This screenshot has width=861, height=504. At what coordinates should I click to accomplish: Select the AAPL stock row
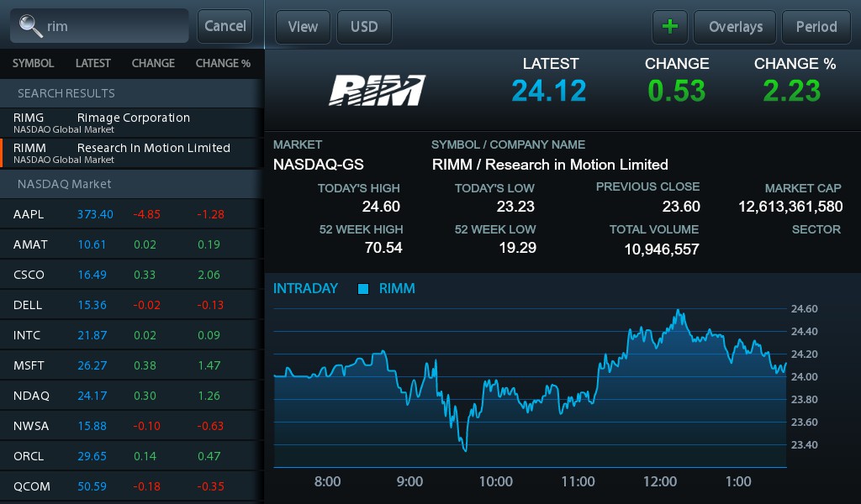[132, 214]
